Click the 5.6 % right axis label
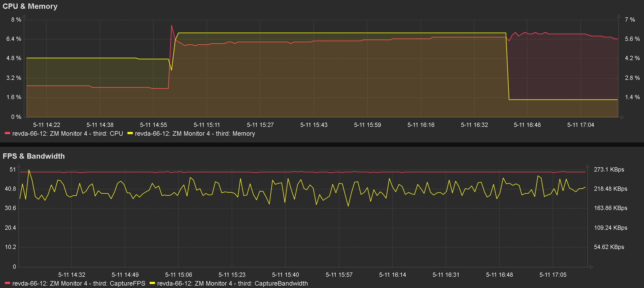644x288 pixels. [x=632, y=39]
